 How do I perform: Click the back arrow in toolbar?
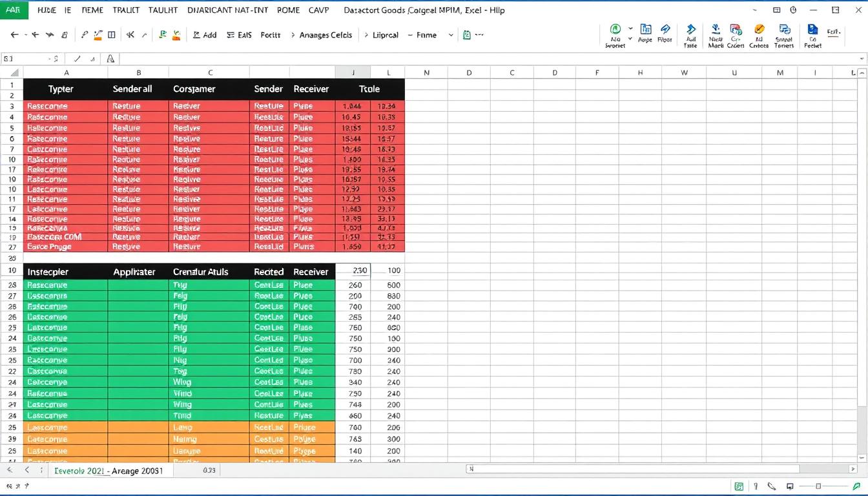point(15,35)
